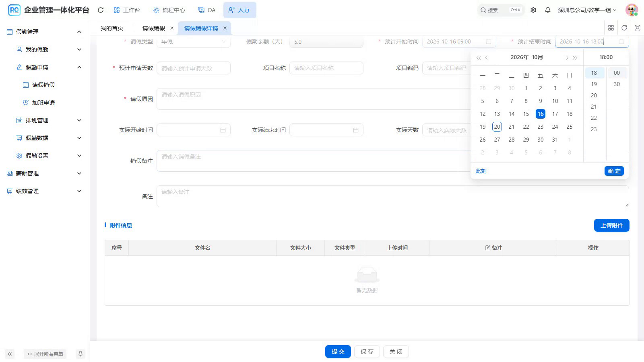Collapse the sidebar with double-arrow icon
Image resolution: width=644 pixels, height=362 pixels.
point(10,354)
